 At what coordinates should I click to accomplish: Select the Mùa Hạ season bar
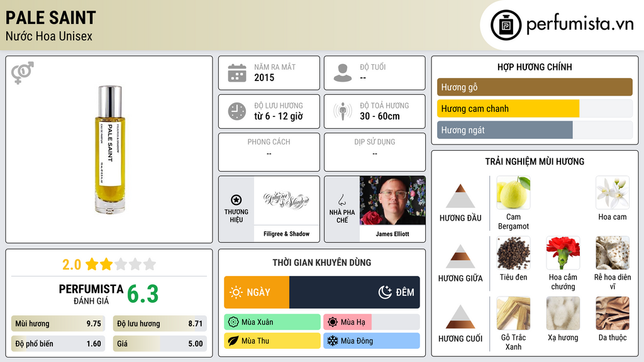tap(371, 322)
